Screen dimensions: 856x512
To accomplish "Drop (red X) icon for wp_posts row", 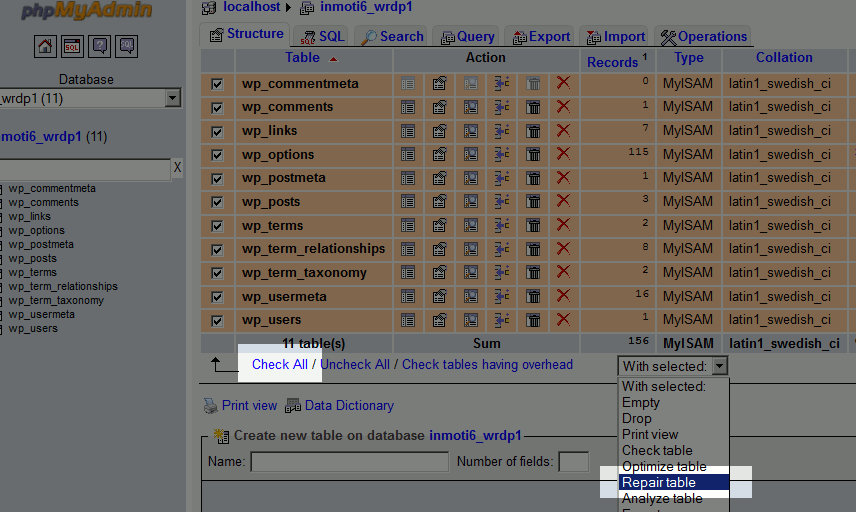I will click(x=563, y=201).
